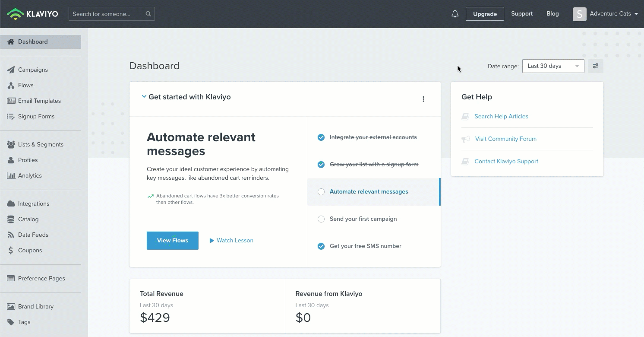Click the Revenue from Klaviyo $0 value
This screenshot has width=644, height=337.
tap(303, 318)
